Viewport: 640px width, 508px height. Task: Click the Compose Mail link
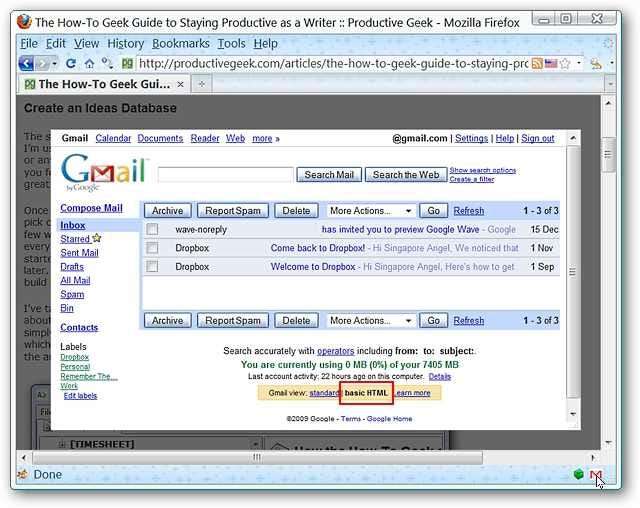pos(91,208)
